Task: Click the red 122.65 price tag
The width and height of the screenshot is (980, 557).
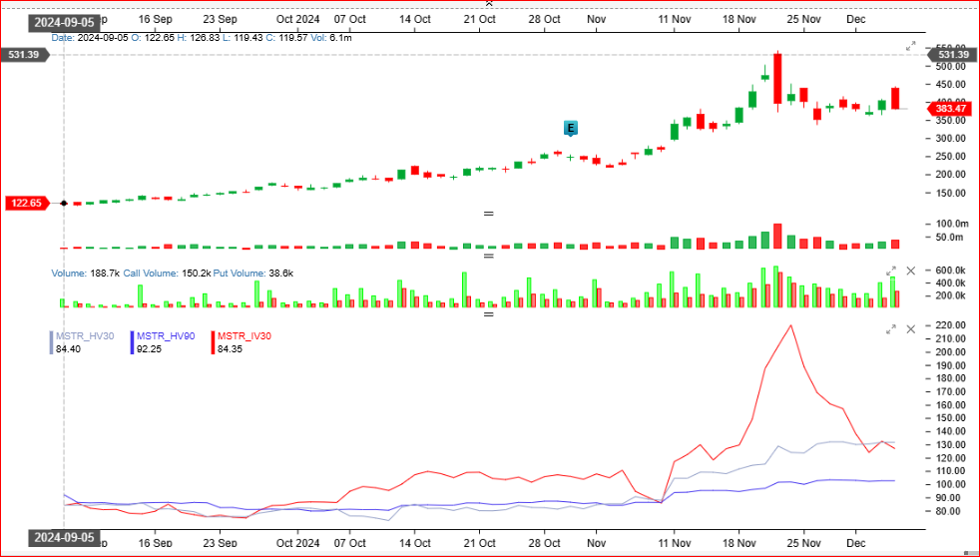Action: pos(26,204)
